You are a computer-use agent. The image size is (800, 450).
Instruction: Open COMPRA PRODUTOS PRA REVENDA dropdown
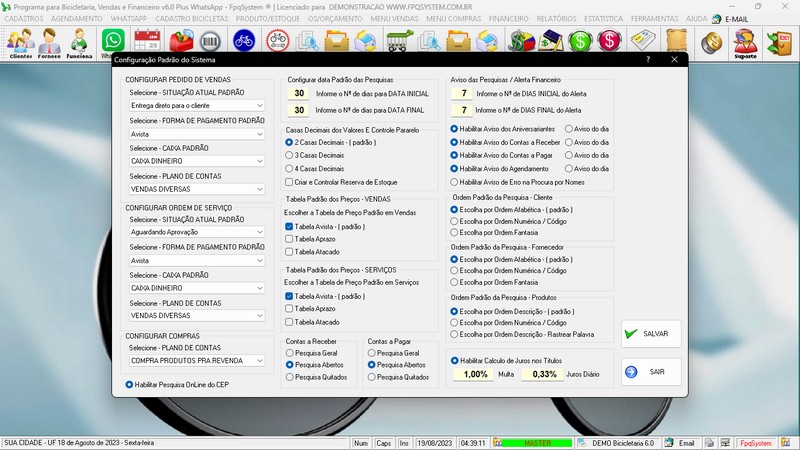pyautogui.click(x=197, y=361)
